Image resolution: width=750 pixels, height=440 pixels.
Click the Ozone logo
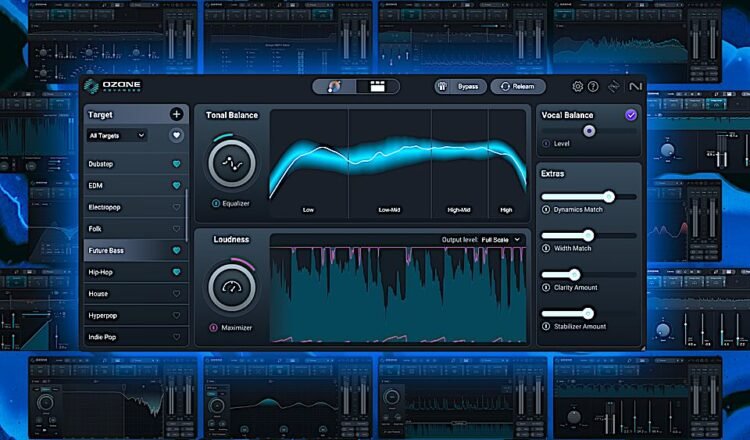pyautogui.click(x=112, y=86)
